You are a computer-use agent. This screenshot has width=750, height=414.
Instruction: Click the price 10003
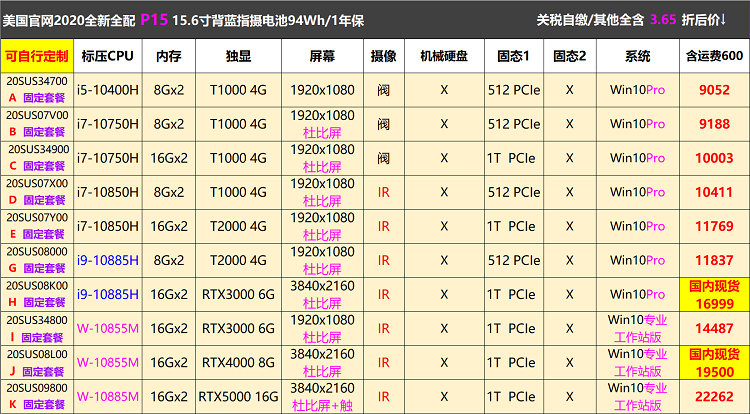click(x=715, y=158)
